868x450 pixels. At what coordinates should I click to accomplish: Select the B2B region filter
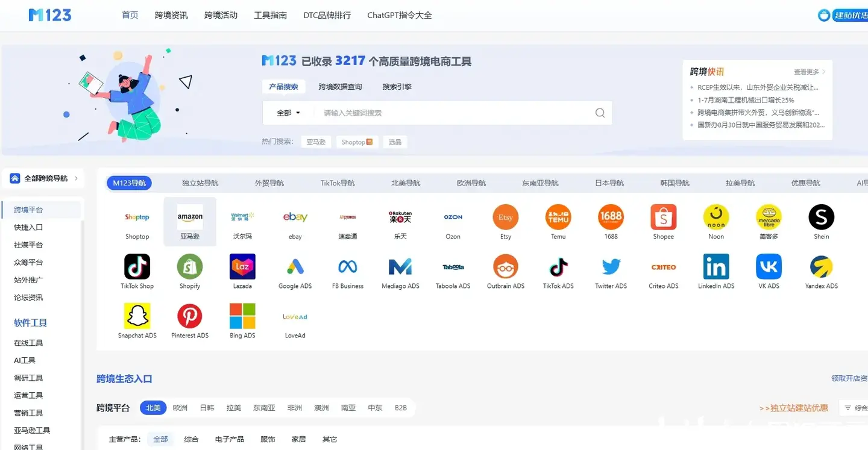[401, 408]
